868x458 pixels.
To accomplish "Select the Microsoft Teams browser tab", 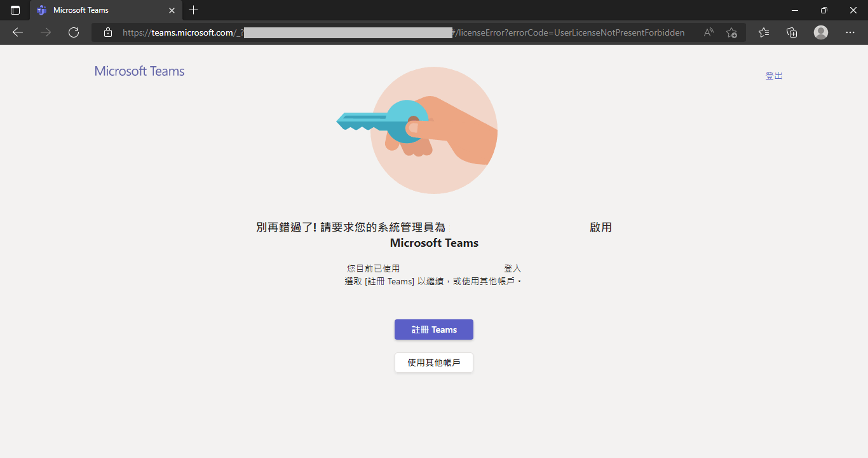I will coord(107,10).
